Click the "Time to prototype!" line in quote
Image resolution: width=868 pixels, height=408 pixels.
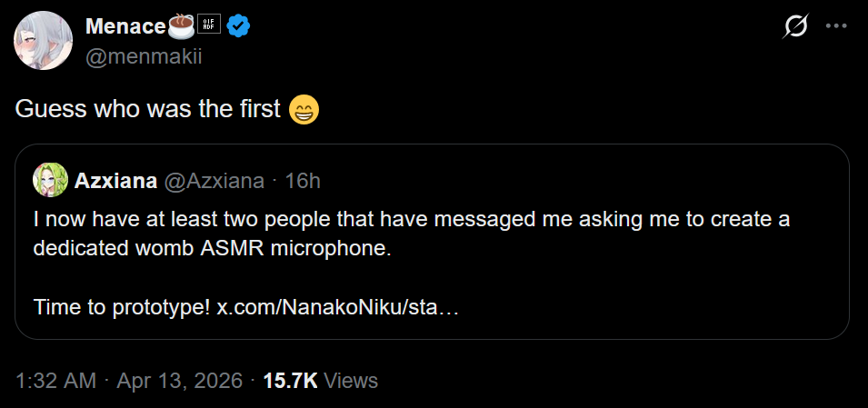coord(121,308)
